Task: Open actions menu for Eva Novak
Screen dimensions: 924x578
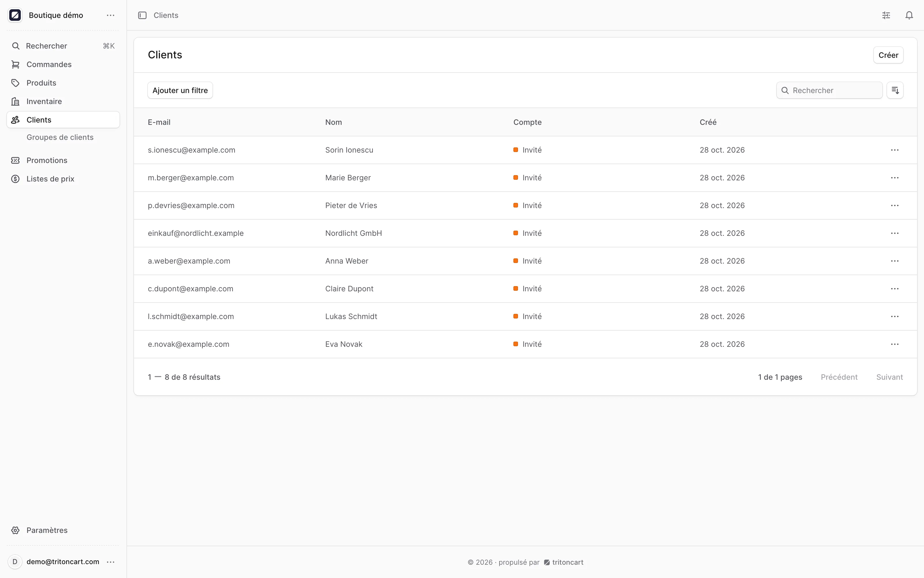Action: pyautogui.click(x=895, y=344)
